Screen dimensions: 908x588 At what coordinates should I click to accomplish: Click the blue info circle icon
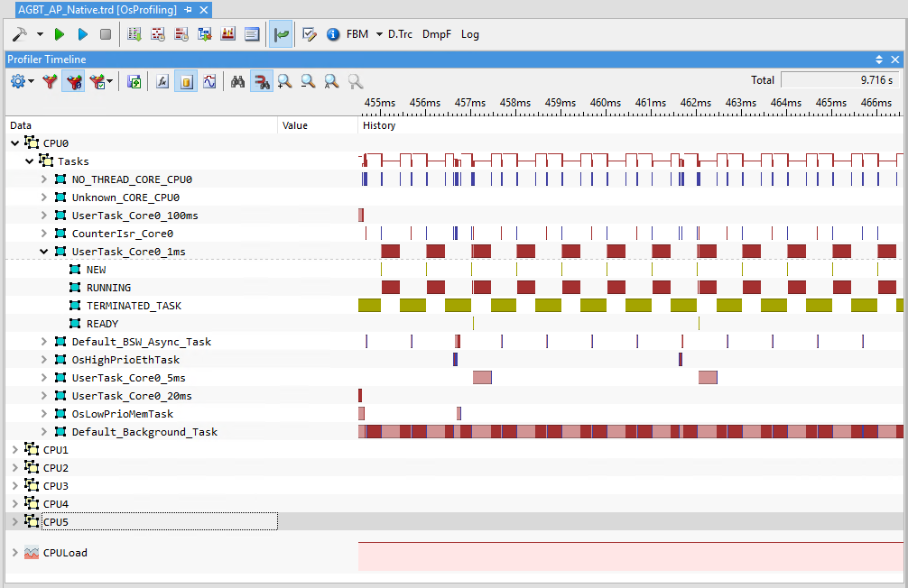332,34
